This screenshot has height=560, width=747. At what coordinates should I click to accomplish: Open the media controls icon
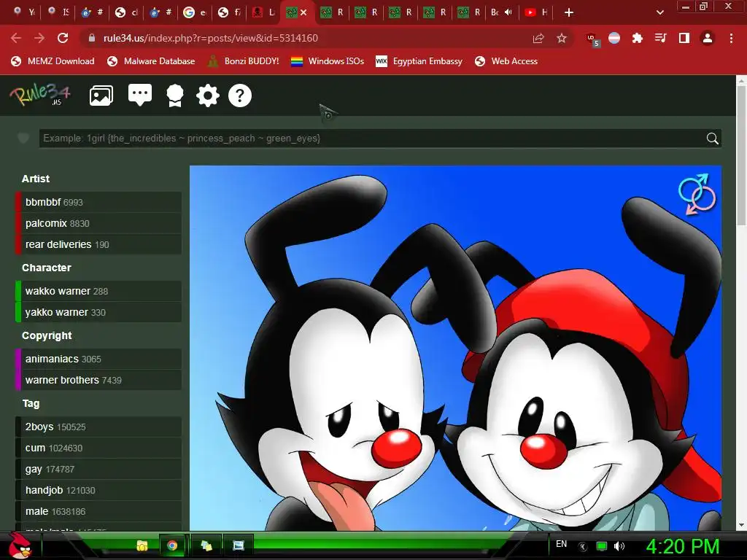[x=660, y=38]
